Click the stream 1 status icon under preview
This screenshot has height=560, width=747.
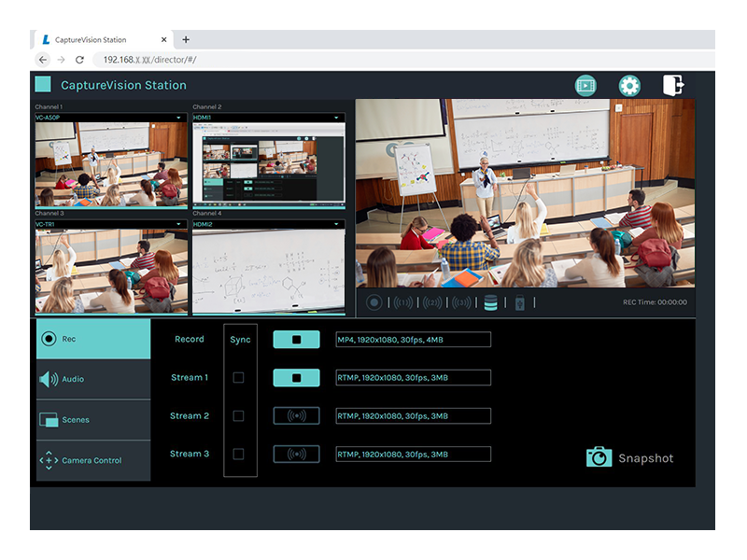coord(402,302)
